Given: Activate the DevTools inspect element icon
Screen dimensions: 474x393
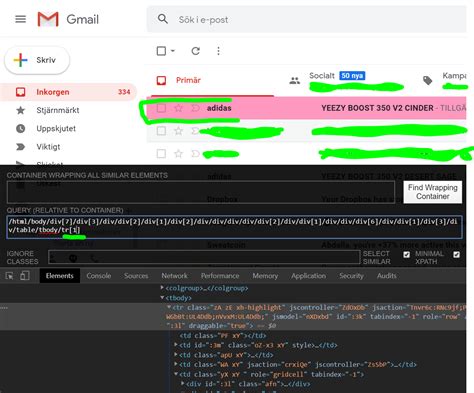Looking at the screenshot, I should 9,276.
